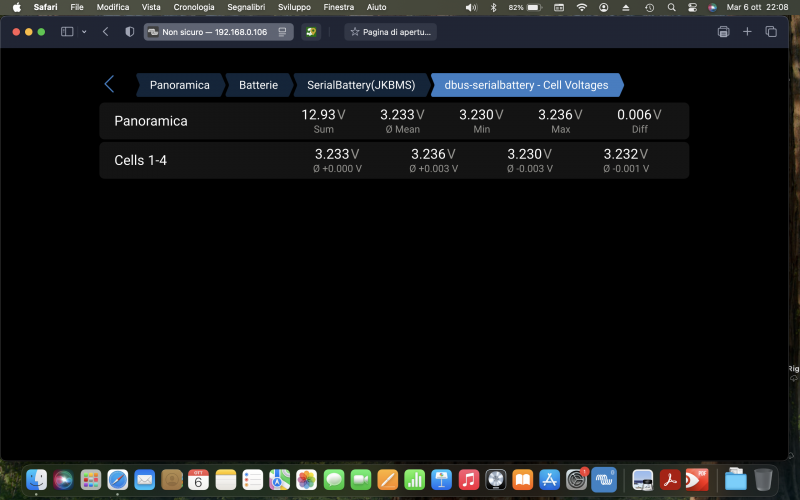The width and height of the screenshot is (800, 500).
Task: Click the 82% battery indicator
Action: [524, 7]
